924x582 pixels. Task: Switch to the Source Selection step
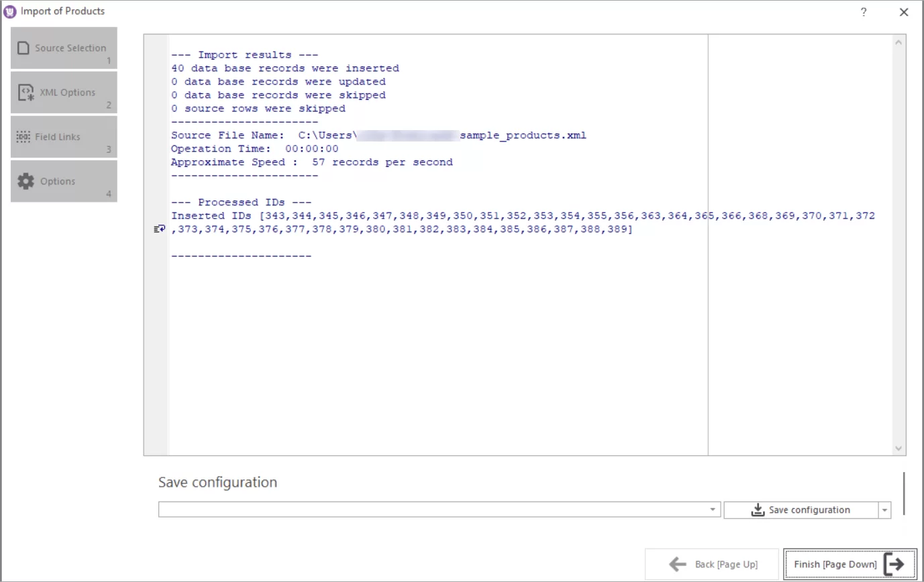pos(63,46)
